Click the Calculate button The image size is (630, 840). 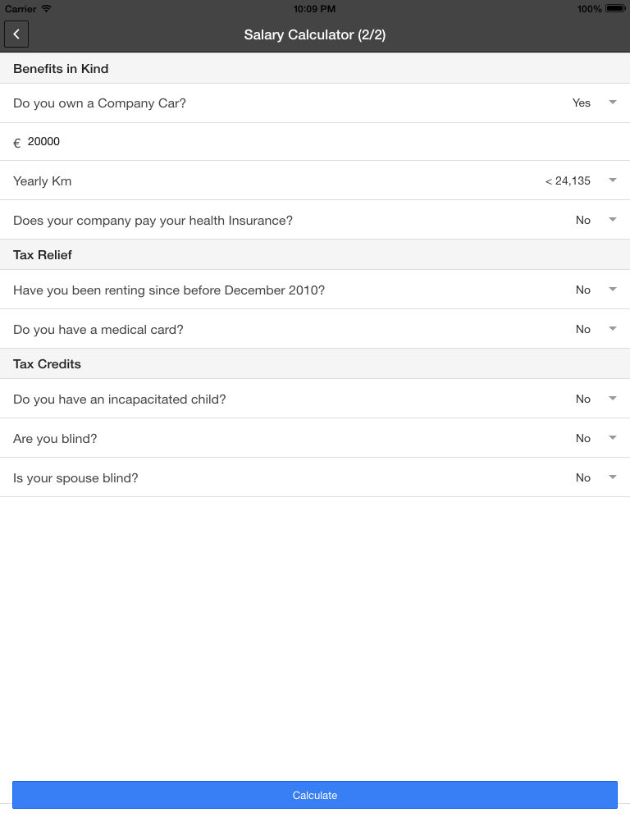coord(315,795)
